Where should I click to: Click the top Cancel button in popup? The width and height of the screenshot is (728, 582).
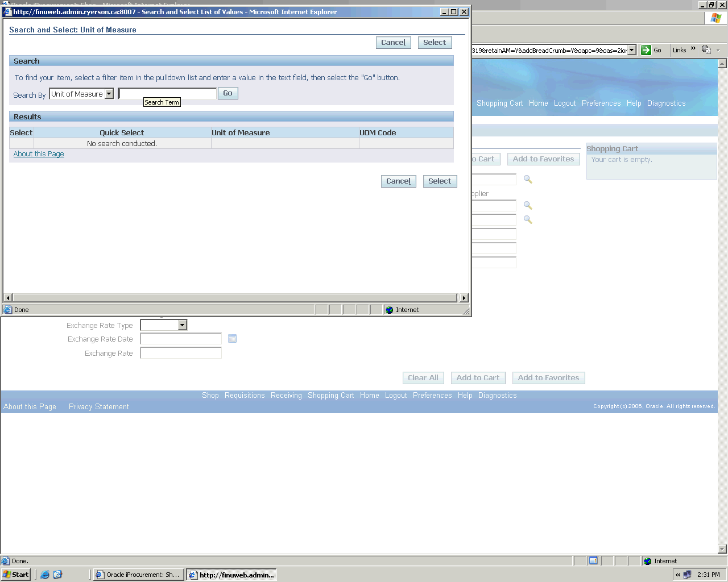393,43
